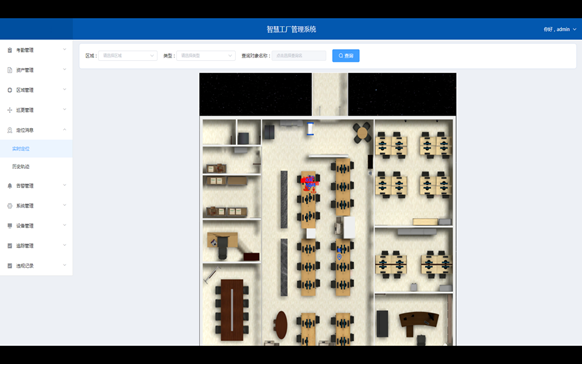Image resolution: width=583 pixels, height=365 pixels.
Task: Click the monitor icon beside 设备管理
Action: point(10,226)
